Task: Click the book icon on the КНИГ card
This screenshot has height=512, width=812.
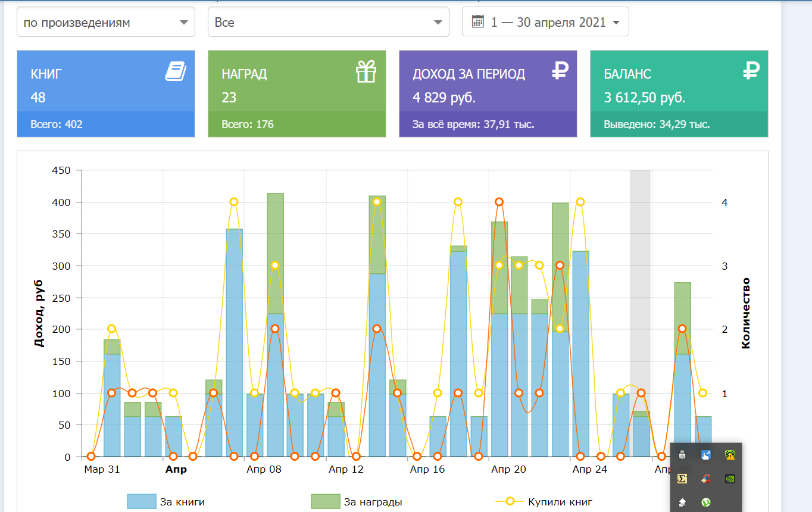Action: [176, 73]
